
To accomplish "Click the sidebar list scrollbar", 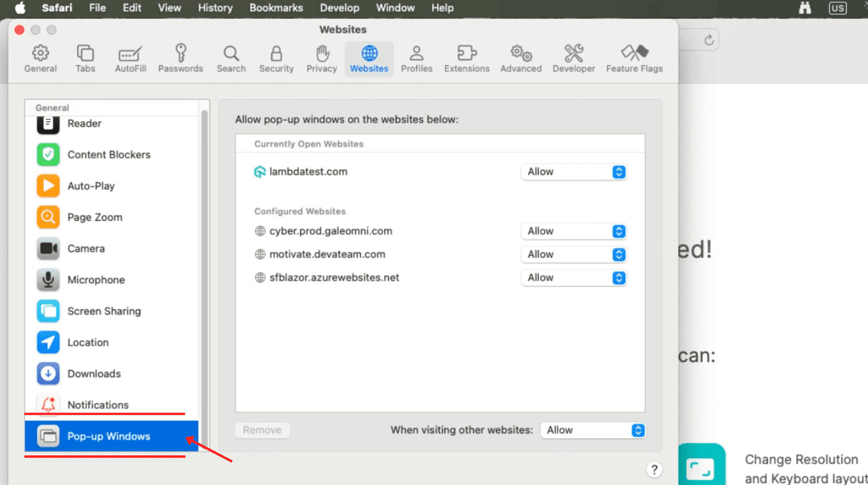I will click(205, 279).
